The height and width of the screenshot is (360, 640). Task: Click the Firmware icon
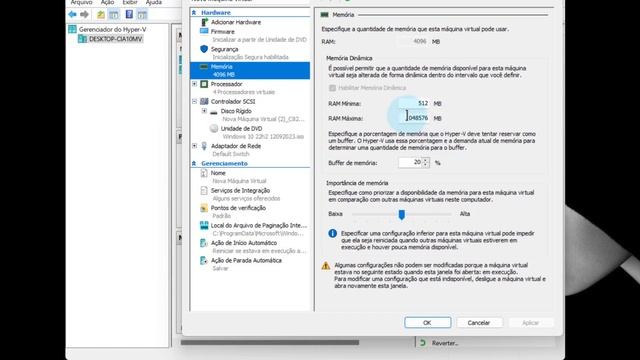click(x=204, y=31)
